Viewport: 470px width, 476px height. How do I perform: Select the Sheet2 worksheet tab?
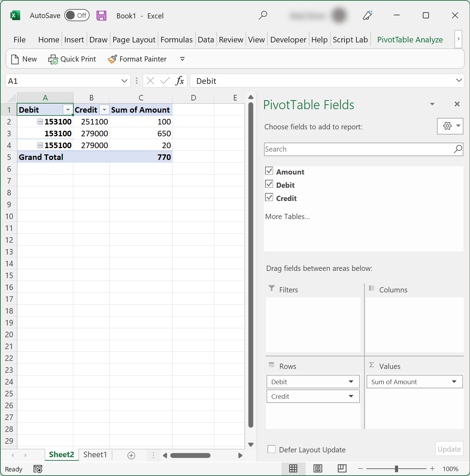point(61,454)
